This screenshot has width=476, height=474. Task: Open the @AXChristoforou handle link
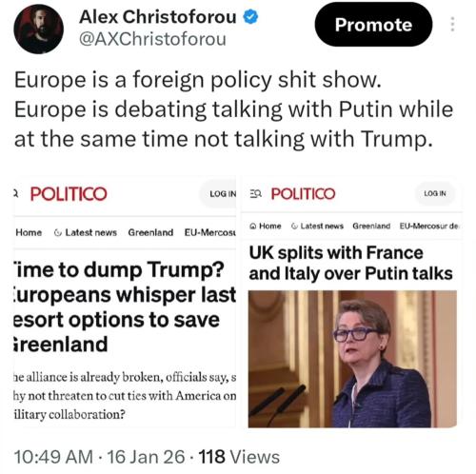152,39
